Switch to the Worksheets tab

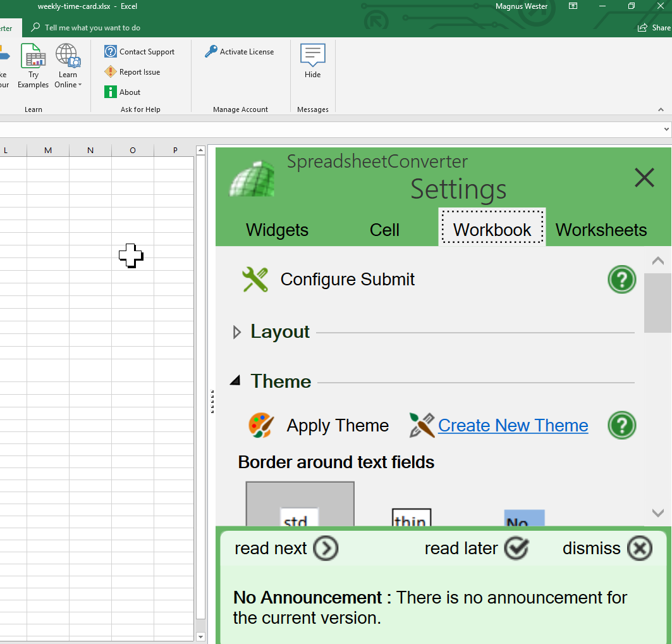tap(601, 230)
